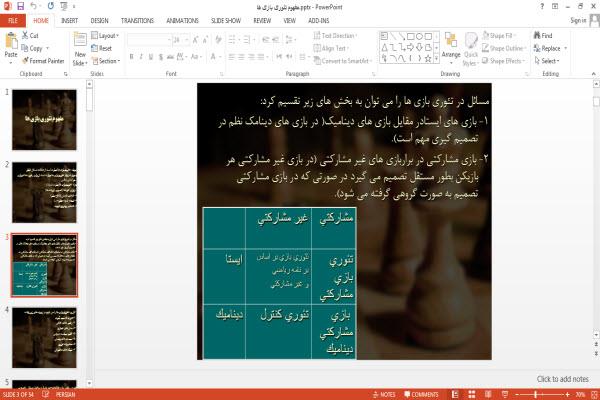
Task: Open the FILE tab
Action: tap(13, 21)
